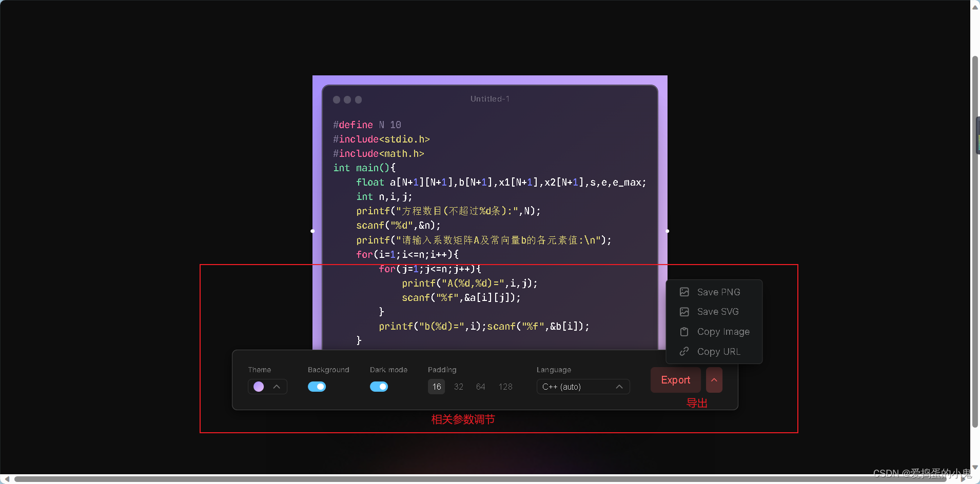This screenshot has width=980, height=484.
Task: Choose the Copy Image menu option
Action: [714, 332]
